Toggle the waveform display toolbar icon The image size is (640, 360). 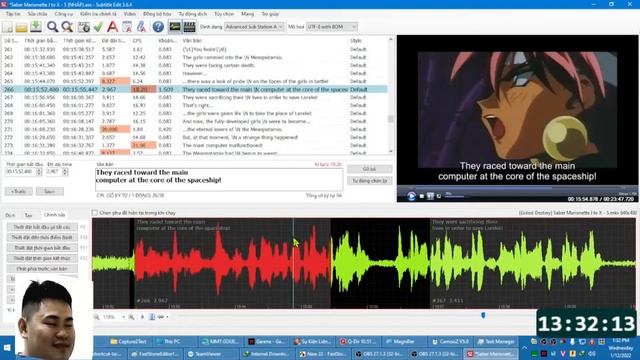coord(175,27)
